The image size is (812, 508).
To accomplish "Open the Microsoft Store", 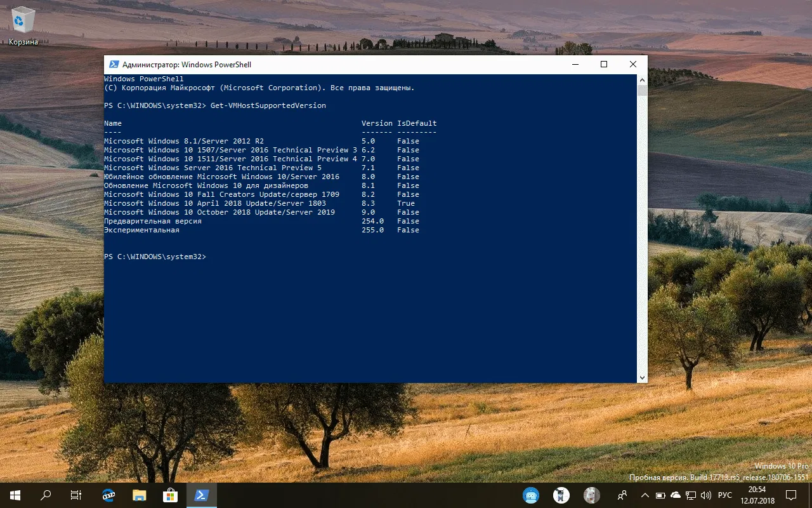I will coord(169,495).
